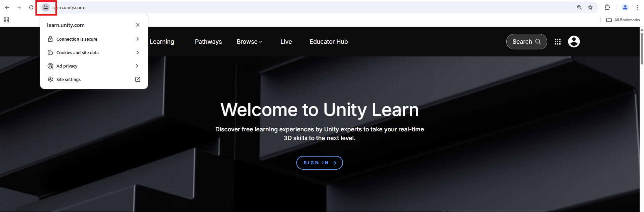This screenshot has width=644, height=212.
Task: Reload the current page
Action: [31, 7]
